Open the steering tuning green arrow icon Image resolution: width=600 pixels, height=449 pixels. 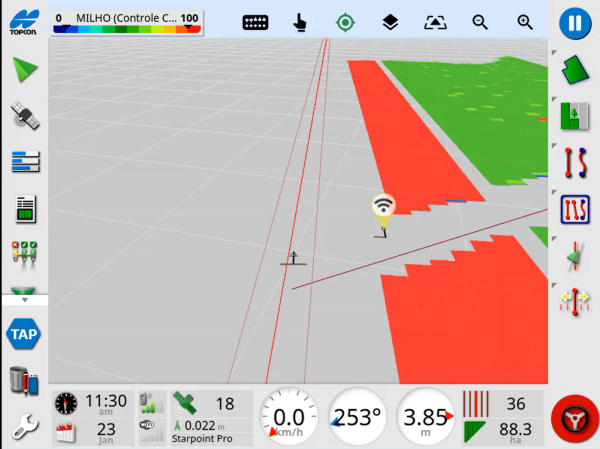pyautogui.click(x=575, y=256)
